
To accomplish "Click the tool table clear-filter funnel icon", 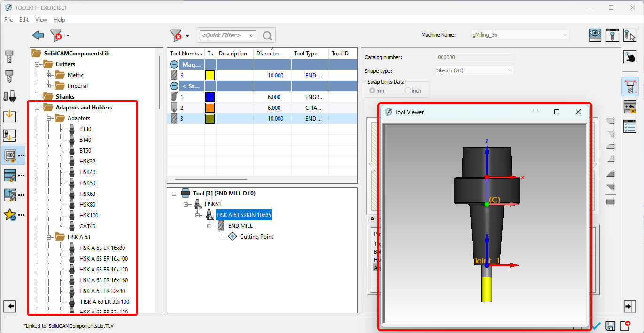I will click(175, 35).
